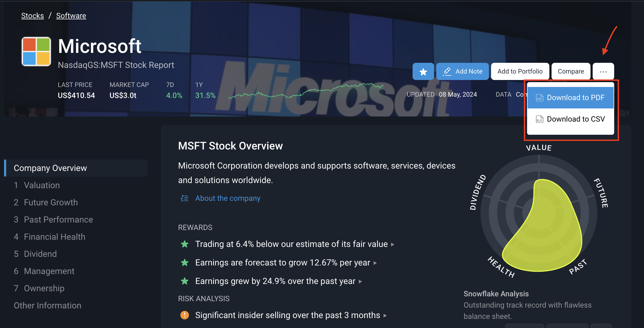The image size is (644, 328).
Task: Click orange warning icon for insider selling
Action: point(185,315)
